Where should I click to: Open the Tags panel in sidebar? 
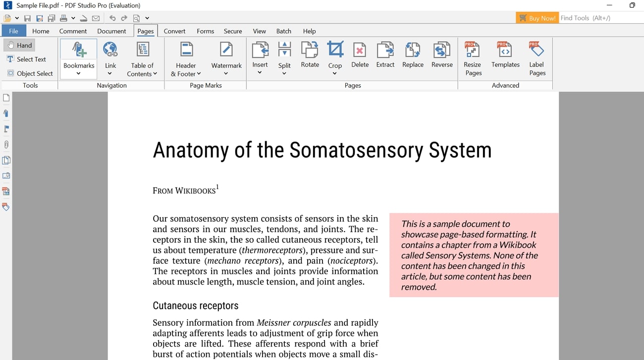pos(6,207)
